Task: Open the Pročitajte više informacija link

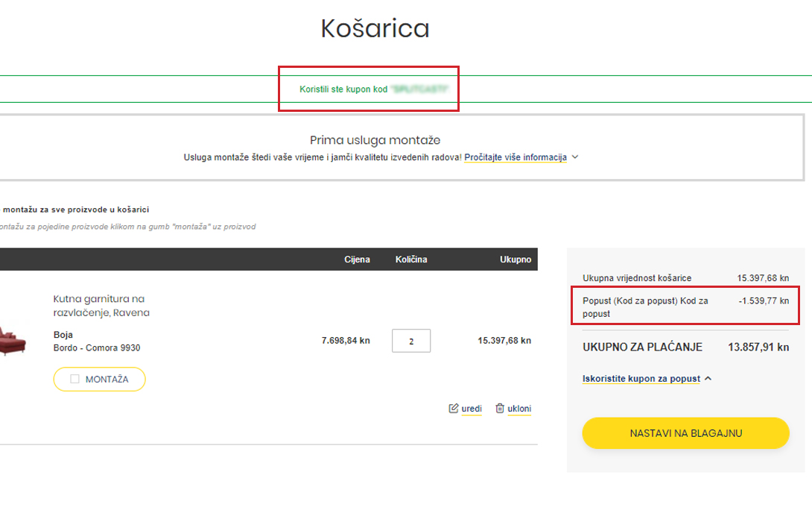Action: click(515, 157)
